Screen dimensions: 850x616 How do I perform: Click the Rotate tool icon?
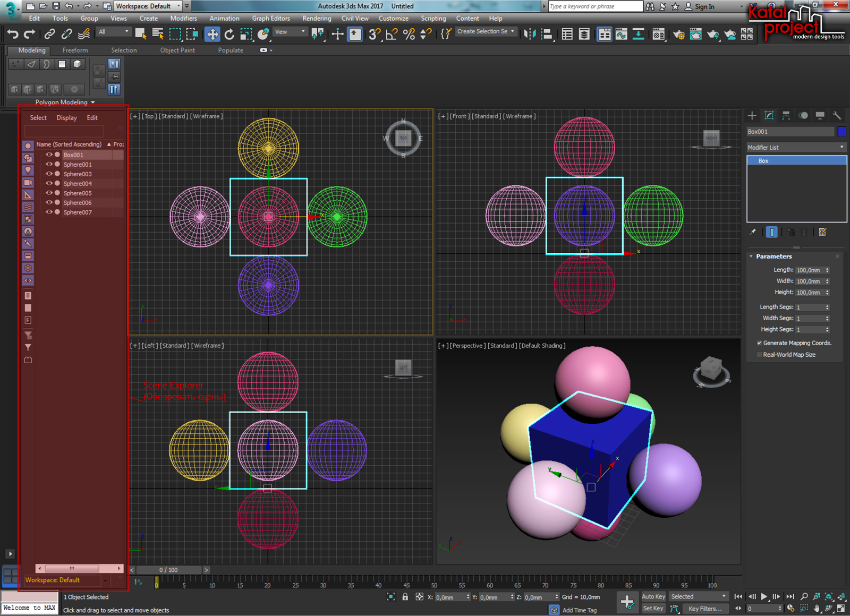(229, 35)
